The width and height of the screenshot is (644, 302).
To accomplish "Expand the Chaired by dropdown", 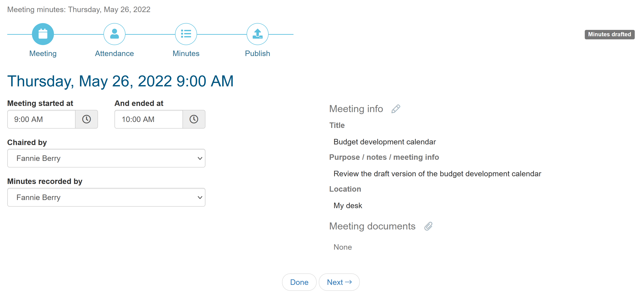I will (x=106, y=158).
